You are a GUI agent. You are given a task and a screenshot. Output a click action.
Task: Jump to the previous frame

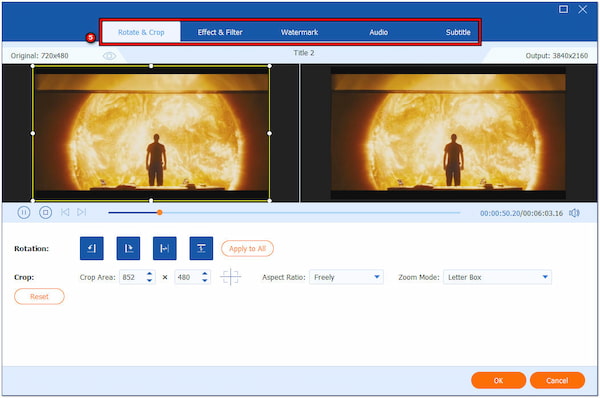click(65, 212)
